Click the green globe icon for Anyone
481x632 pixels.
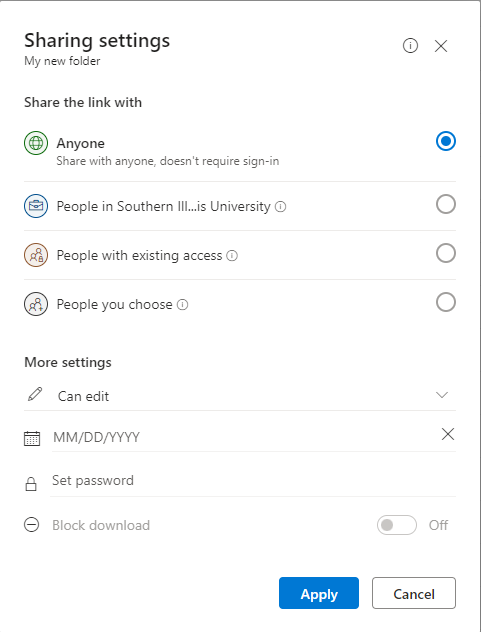[36, 143]
